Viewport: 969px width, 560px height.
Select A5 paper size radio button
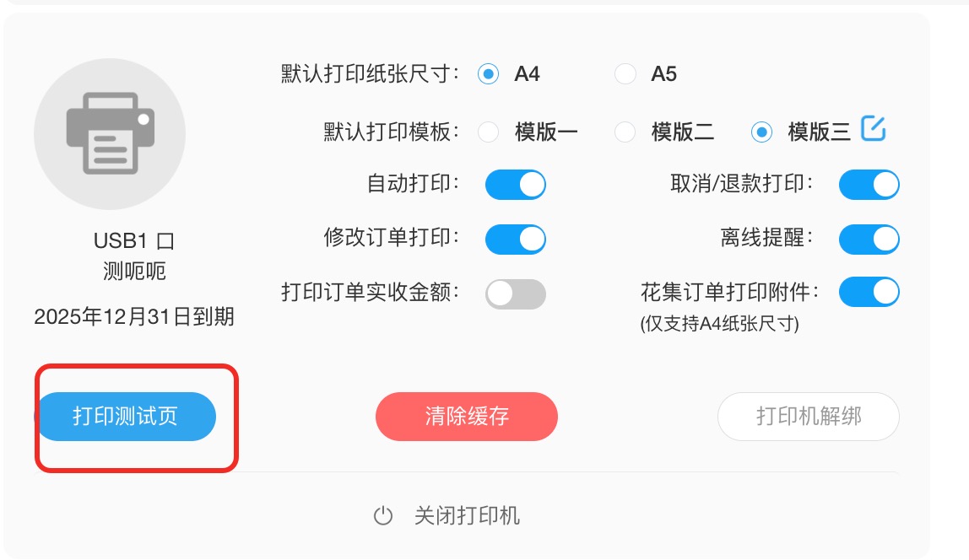625,74
